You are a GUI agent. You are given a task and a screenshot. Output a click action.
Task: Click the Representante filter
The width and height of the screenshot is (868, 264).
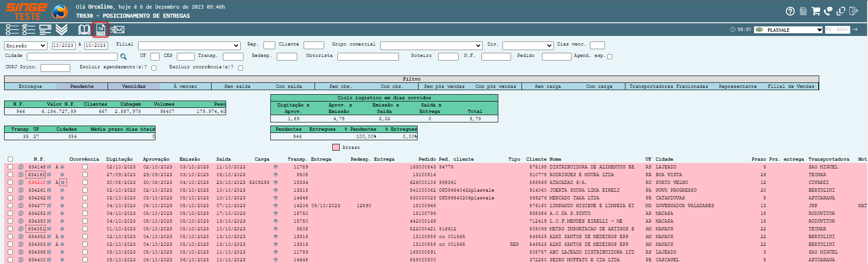click(x=738, y=86)
